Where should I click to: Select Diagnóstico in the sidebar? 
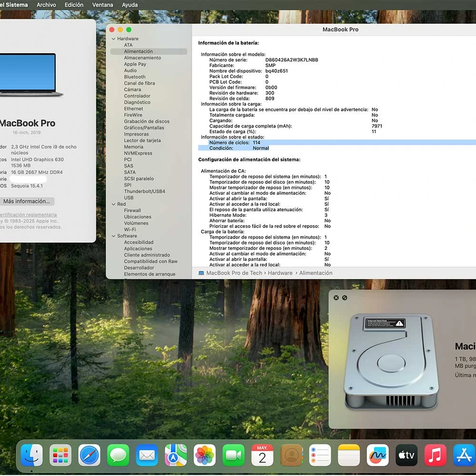(x=137, y=102)
